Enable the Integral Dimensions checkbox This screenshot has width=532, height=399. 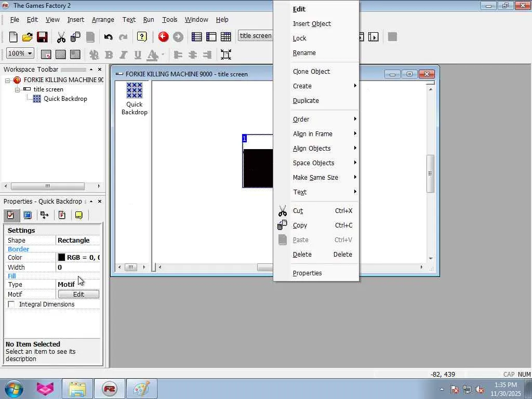11,304
